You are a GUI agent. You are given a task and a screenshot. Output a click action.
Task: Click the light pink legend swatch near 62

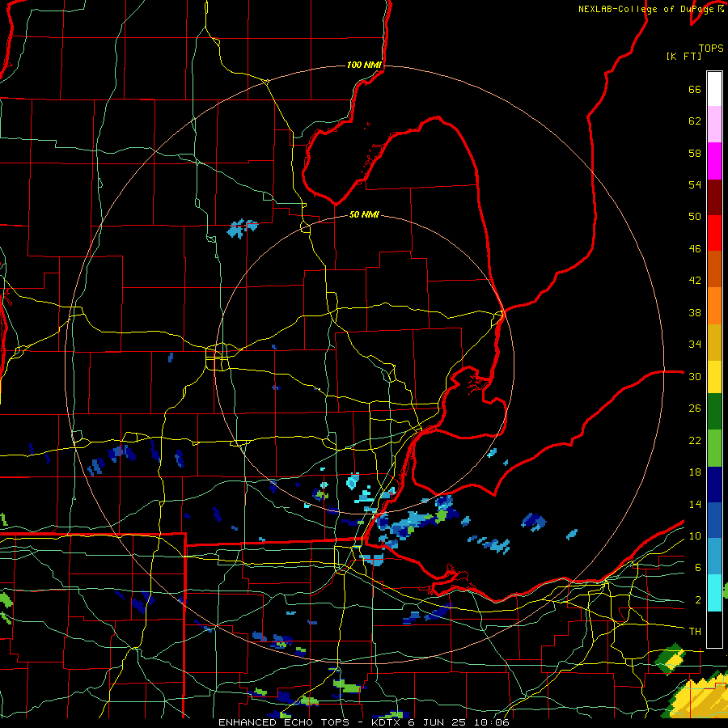[714, 125]
